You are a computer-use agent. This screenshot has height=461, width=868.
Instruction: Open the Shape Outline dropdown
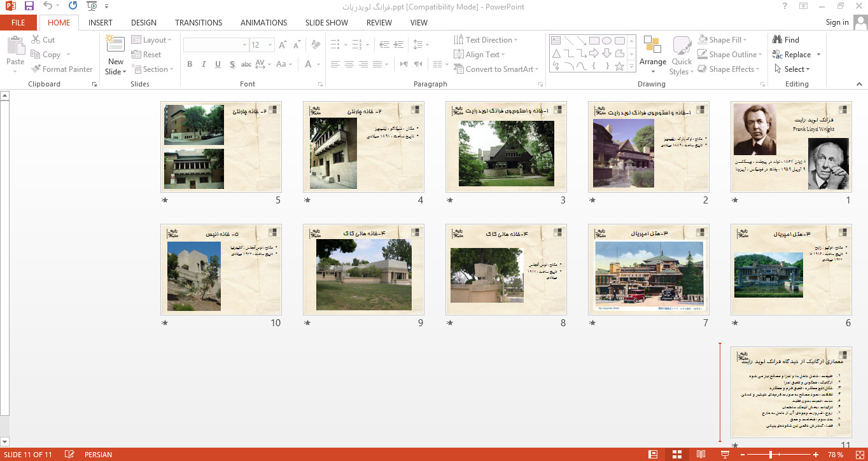(730, 55)
